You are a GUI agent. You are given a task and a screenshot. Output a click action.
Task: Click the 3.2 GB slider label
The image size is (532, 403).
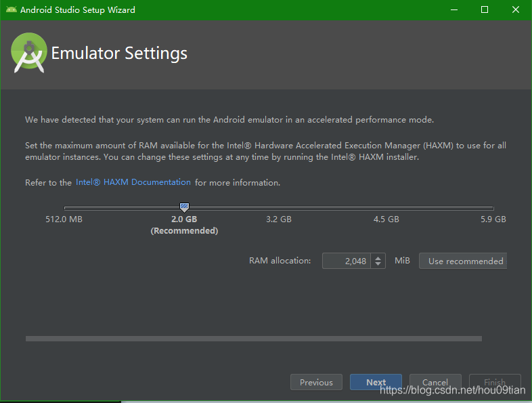pyautogui.click(x=279, y=219)
